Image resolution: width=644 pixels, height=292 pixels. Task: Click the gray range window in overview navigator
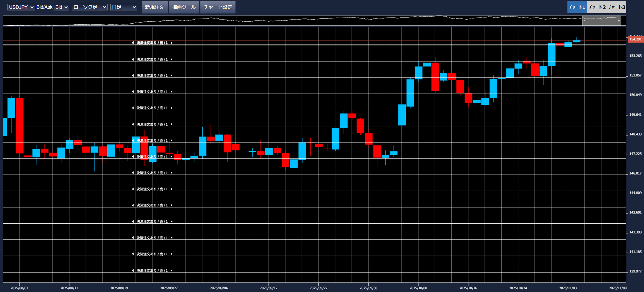click(x=601, y=21)
